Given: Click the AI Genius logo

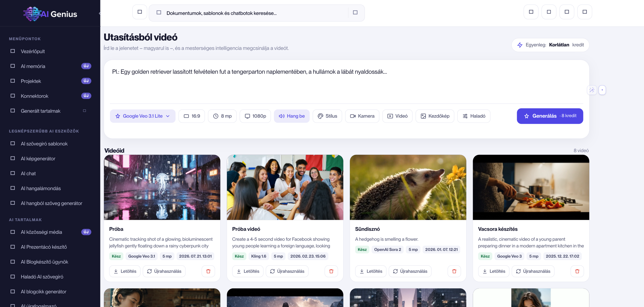Looking at the screenshot, I should pos(50,14).
